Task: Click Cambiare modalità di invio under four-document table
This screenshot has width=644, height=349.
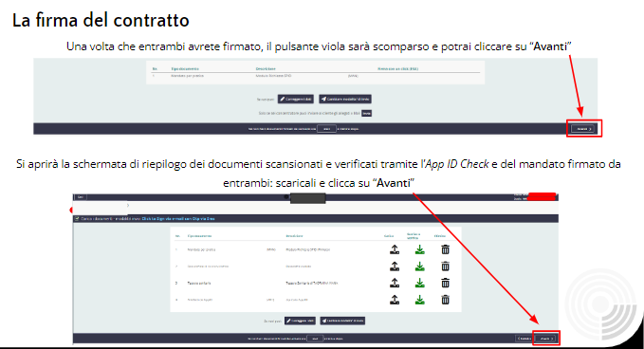Action: [342, 321]
